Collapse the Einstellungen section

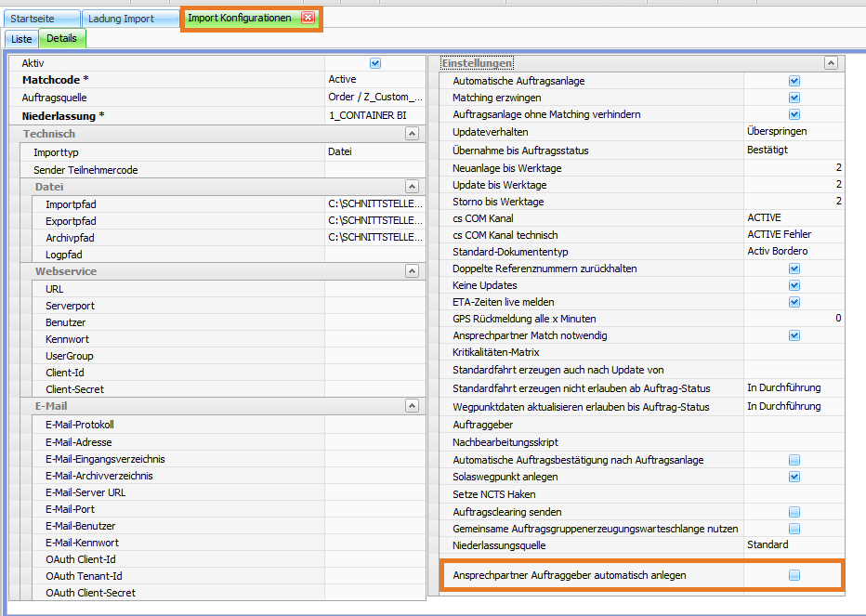[831, 63]
